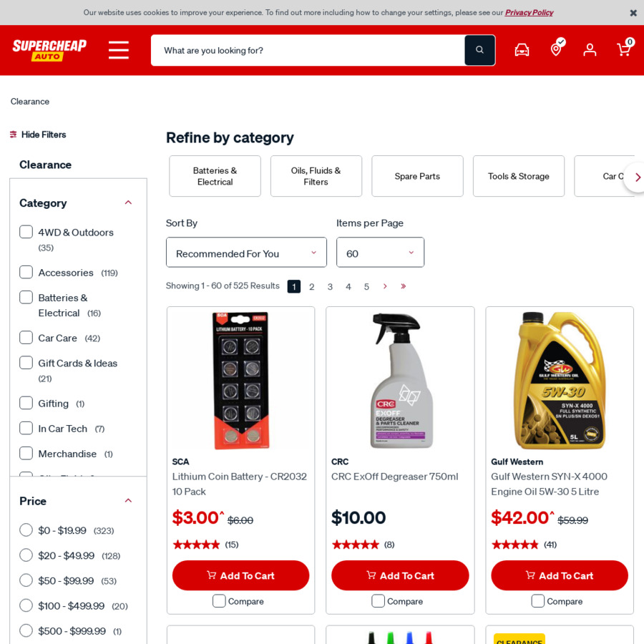Open the shopping cart icon
Screen dimensions: 644x644
(x=625, y=48)
